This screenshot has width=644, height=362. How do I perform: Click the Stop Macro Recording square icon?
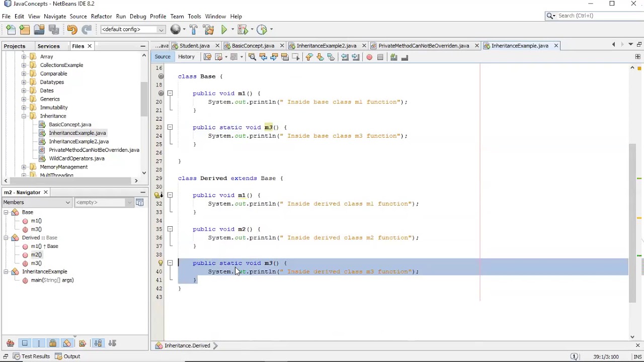pyautogui.click(x=380, y=57)
